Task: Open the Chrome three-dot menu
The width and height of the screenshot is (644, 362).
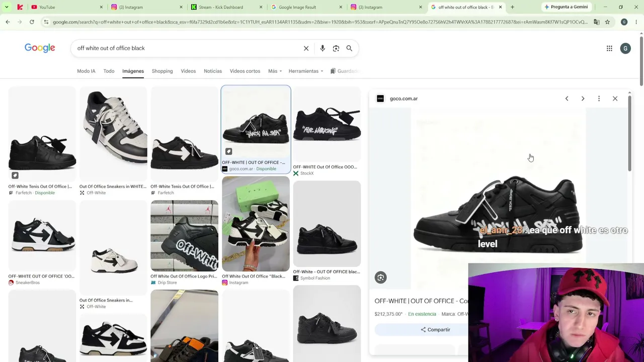Action: 636,22
